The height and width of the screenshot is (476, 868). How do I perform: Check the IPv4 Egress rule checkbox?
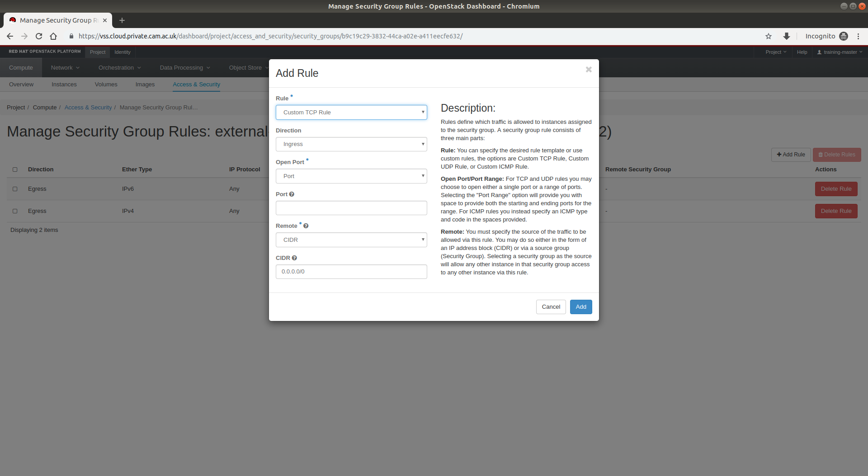tap(15, 211)
